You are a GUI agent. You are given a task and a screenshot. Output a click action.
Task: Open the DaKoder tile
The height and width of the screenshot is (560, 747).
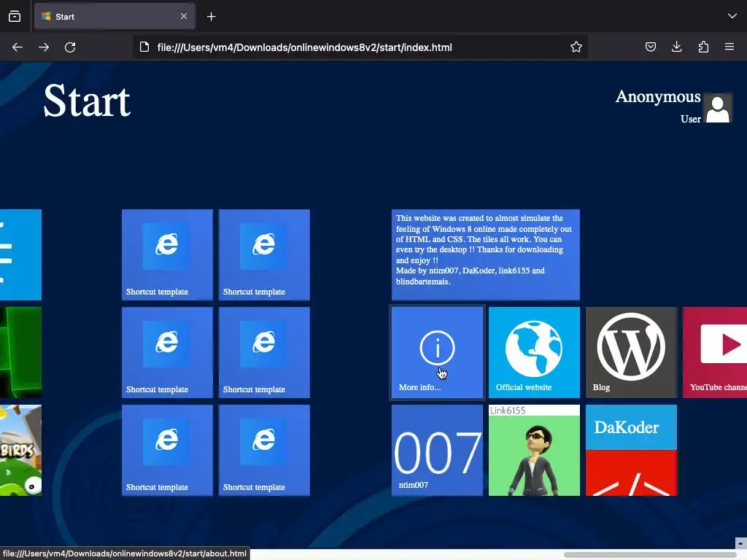[631, 450]
